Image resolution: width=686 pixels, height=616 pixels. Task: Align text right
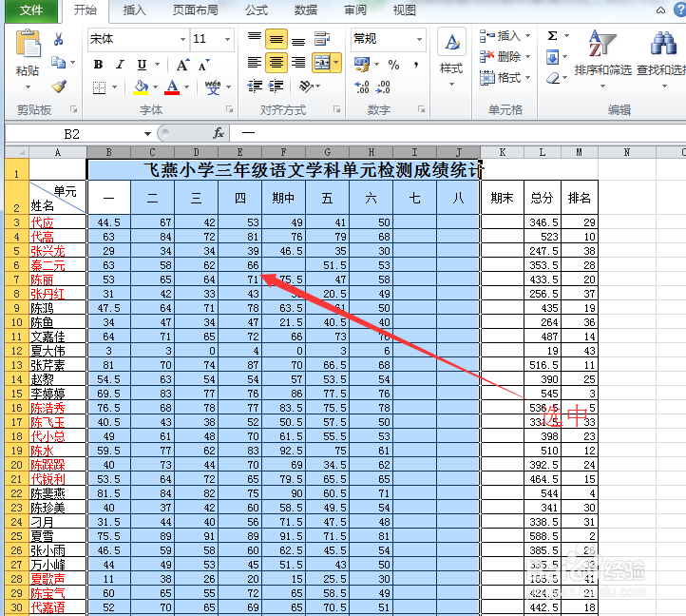pos(298,62)
